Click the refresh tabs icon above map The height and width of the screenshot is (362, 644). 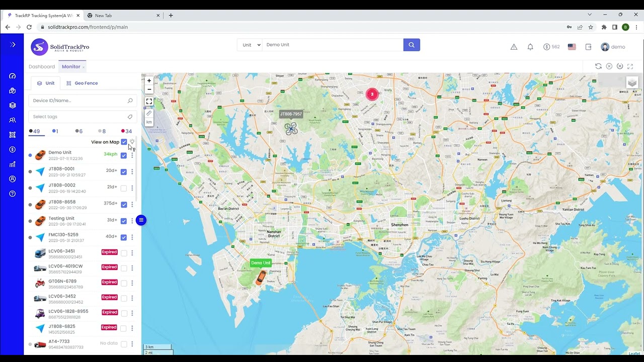[598, 66]
